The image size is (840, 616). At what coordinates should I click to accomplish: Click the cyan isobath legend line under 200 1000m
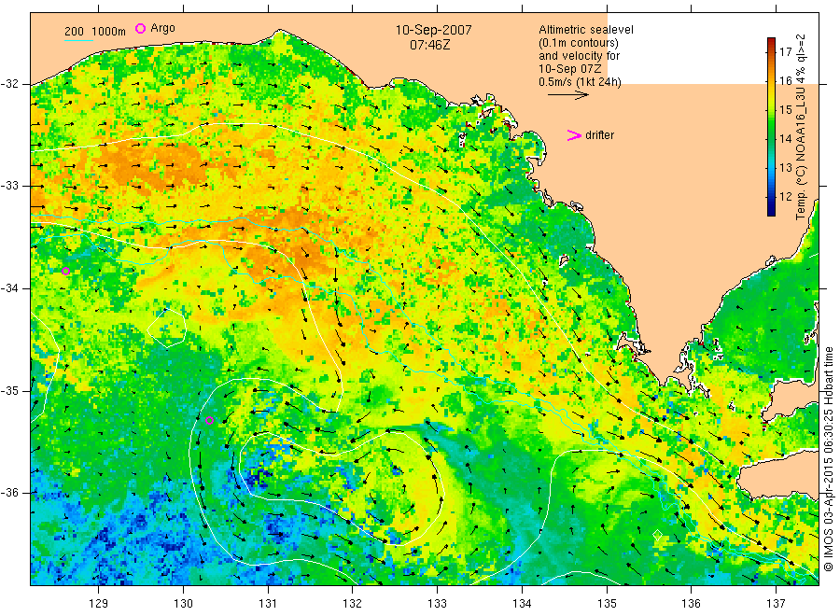click(78, 39)
